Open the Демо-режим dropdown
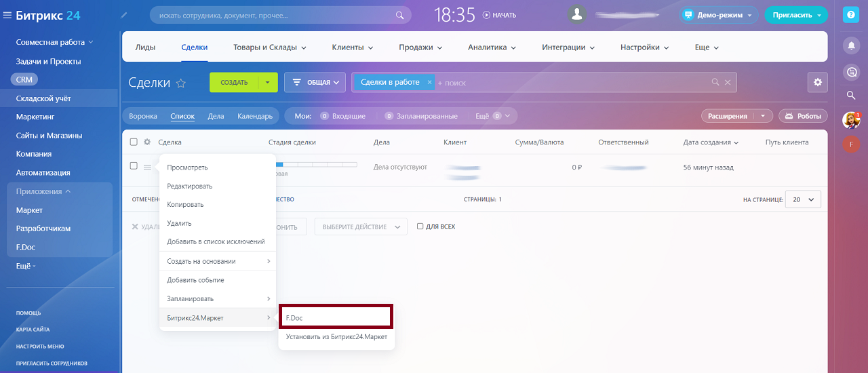The height and width of the screenshot is (373, 868). click(x=719, y=15)
